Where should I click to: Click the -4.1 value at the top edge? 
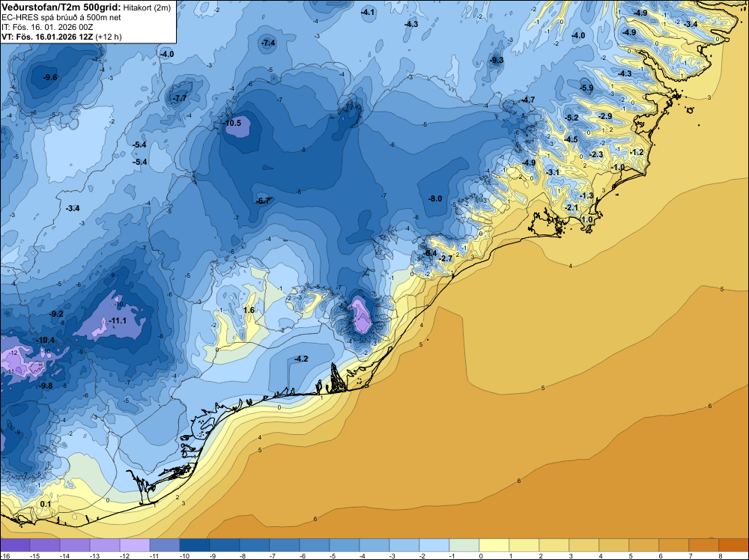[x=368, y=13]
